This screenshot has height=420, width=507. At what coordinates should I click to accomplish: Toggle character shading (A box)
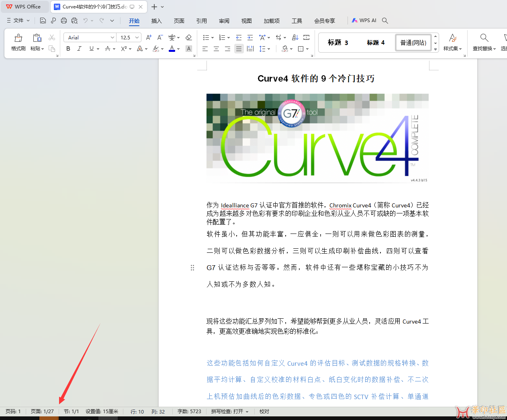189,49
